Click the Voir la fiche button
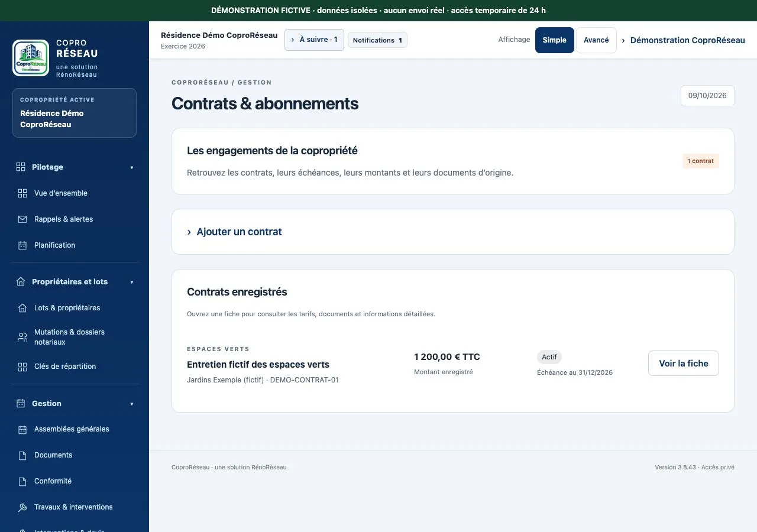Image resolution: width=757 pixels, height=532 pixels. click(x=684, y=364)
